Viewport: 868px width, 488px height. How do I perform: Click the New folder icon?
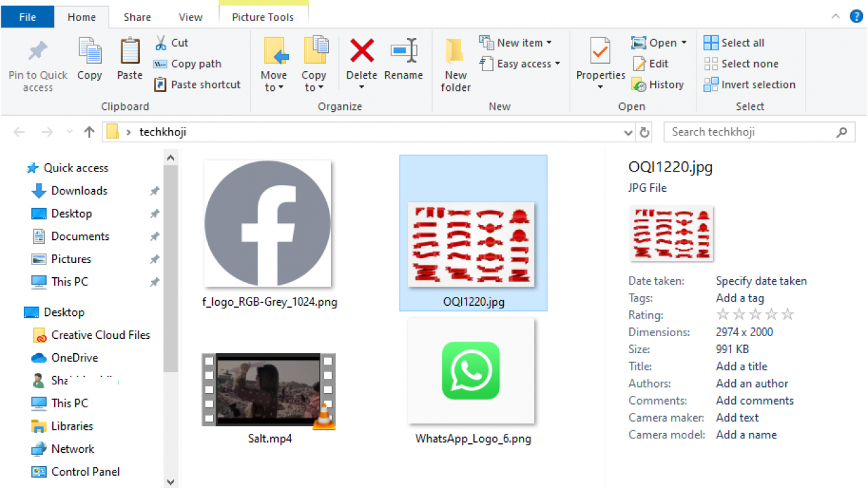pos(455,52)
